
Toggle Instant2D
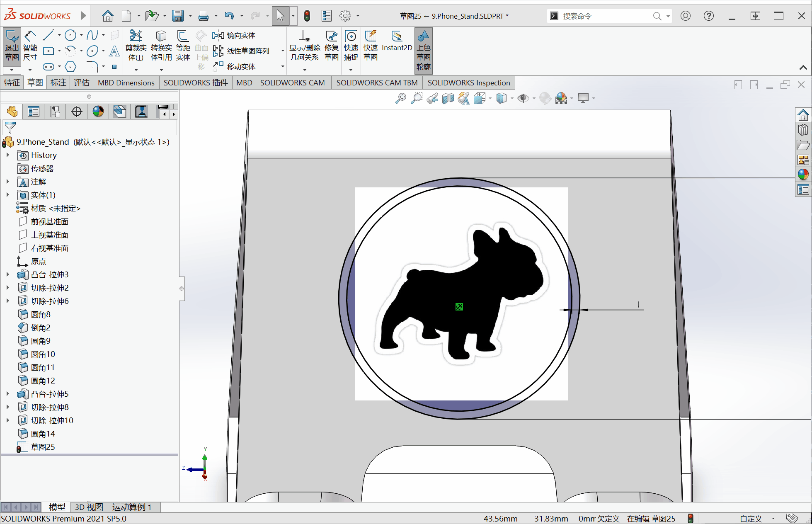(397, 41)
